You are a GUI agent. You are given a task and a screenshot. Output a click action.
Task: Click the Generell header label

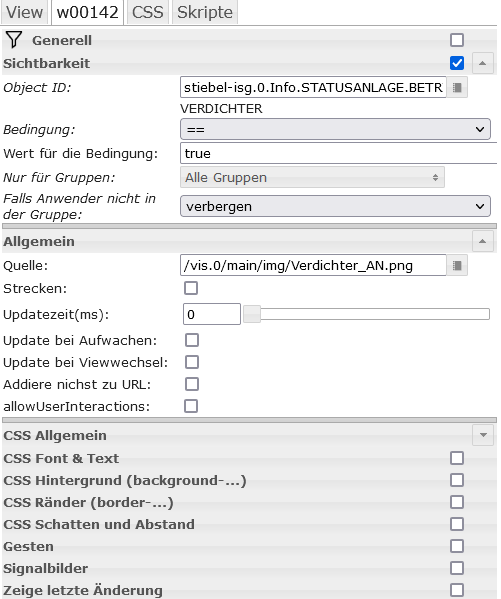tap(62, 40)
